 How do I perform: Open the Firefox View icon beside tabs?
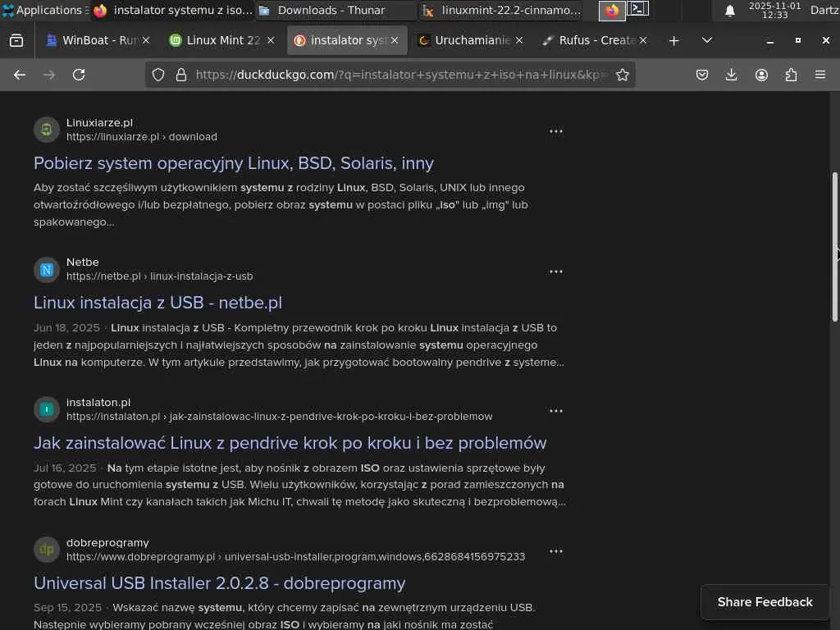(16, 40)
